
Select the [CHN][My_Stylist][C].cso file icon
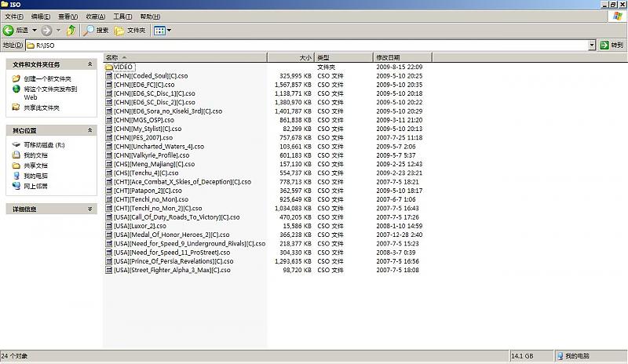108,129
